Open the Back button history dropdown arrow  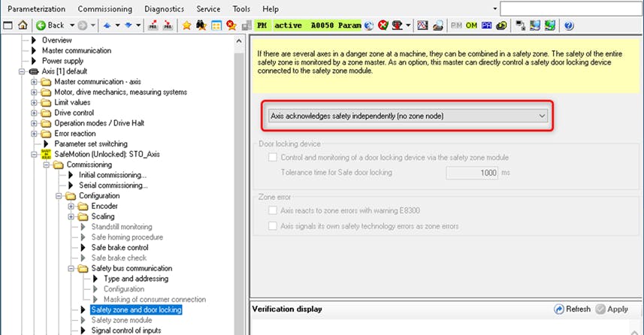coord(72,26)
